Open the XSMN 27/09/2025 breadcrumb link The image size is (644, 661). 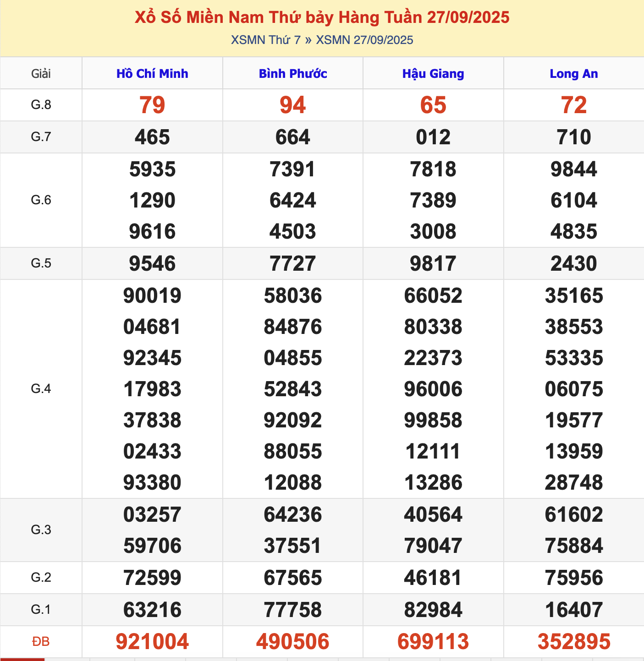pyautogui.click(x=364, y=40)
